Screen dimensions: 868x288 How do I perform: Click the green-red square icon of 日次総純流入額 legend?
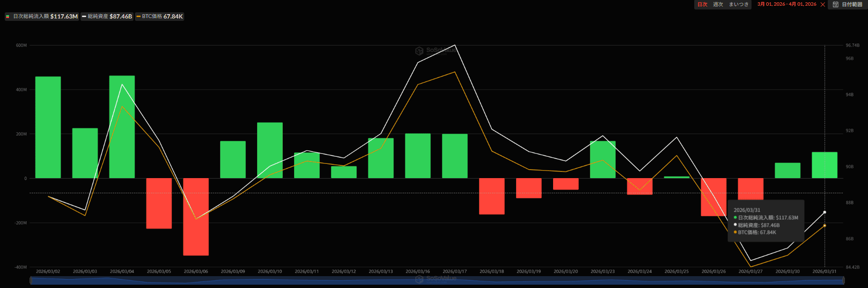(x=8, y=17)
